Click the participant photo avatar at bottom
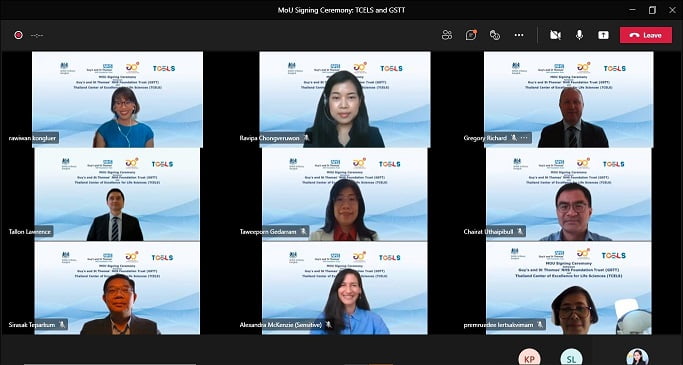 pos(637,357)
